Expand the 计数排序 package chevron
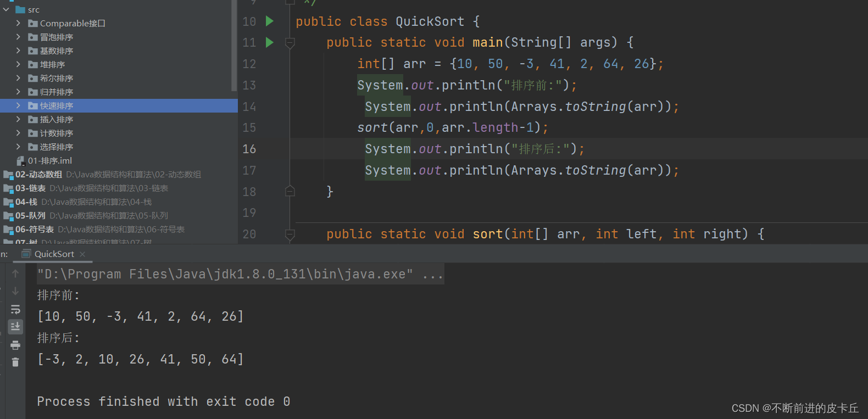The image size is (868, 419). click(18, 133)
